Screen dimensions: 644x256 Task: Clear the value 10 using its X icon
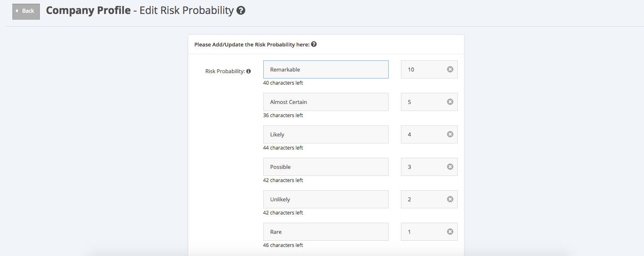tap(450, 69)
